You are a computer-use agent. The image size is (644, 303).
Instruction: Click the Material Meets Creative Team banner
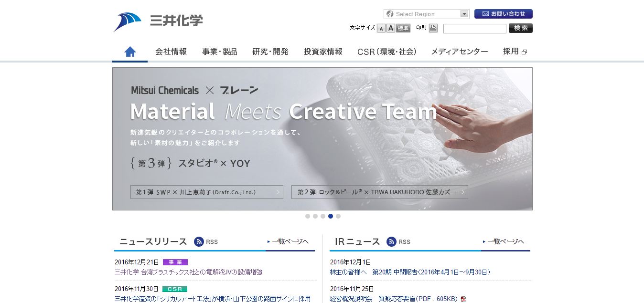(322, 139)
